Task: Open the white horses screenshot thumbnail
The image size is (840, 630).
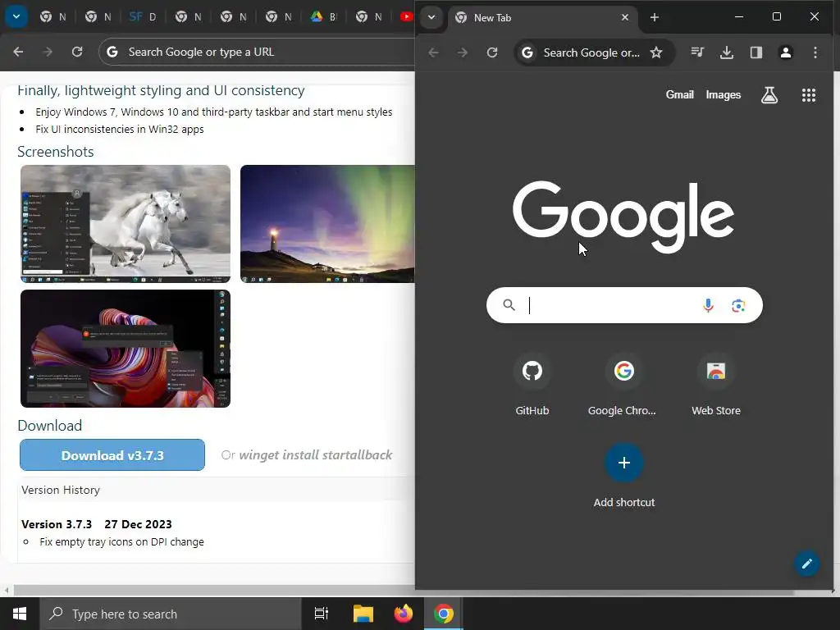Action: pos(126,224)
